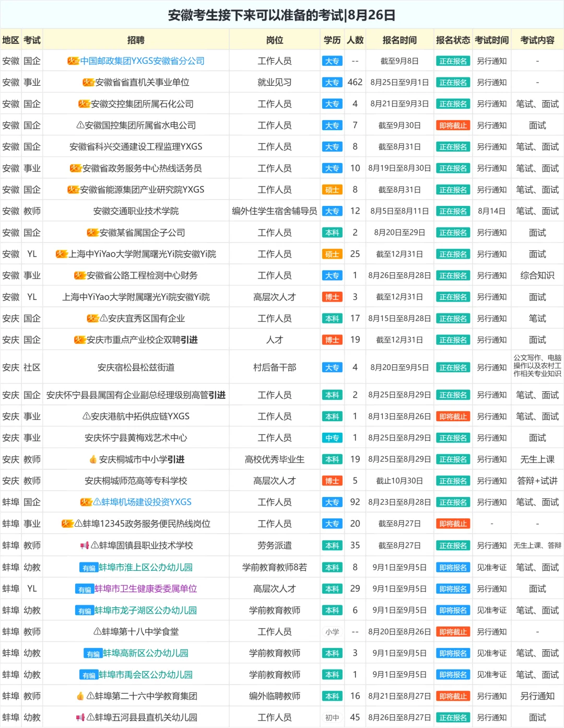
Task: Click the 村后备干部 position cell
Action: 275,367
